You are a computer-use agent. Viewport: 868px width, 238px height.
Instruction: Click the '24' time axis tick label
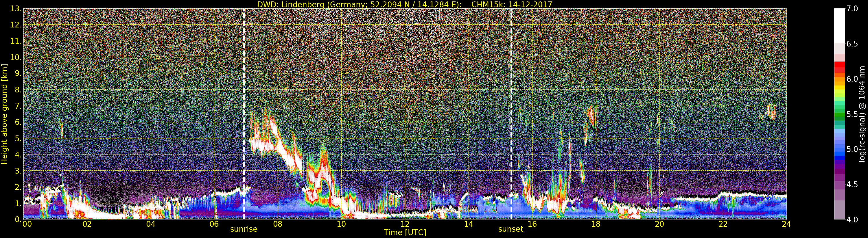(x=786, y=224)
